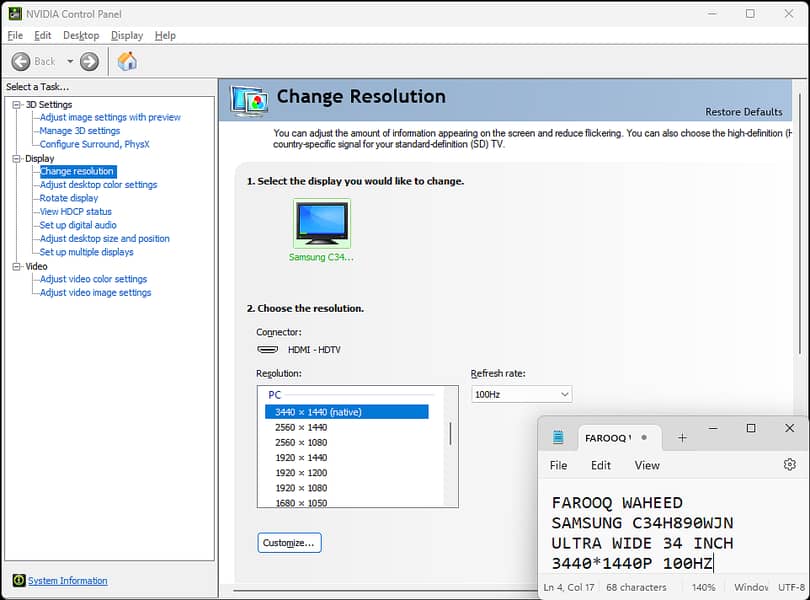Open Adjust image settings with preview

(x=110, y=117)
